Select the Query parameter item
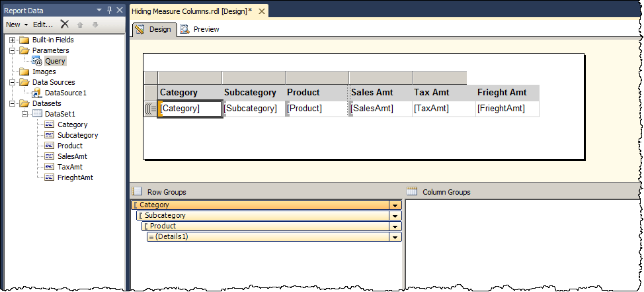The height and width of the screenshot is (292, 644). pyautogui.click(x=55, y=61)
